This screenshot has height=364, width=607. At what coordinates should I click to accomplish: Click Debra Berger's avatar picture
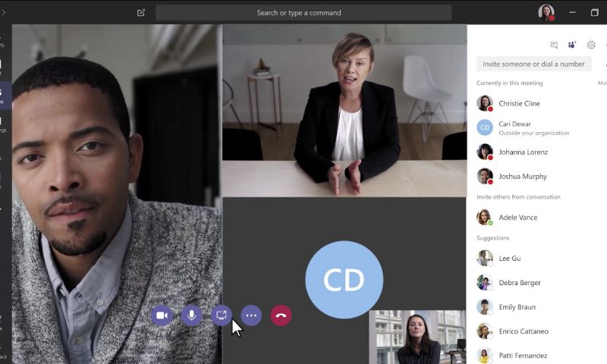(485, 283)
